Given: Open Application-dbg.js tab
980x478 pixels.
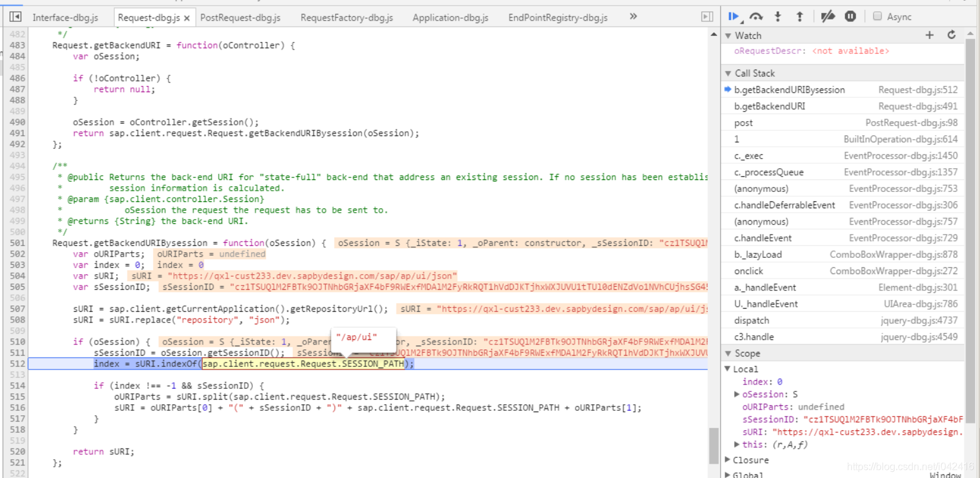Looking at the screenshot, I should 450,18.
